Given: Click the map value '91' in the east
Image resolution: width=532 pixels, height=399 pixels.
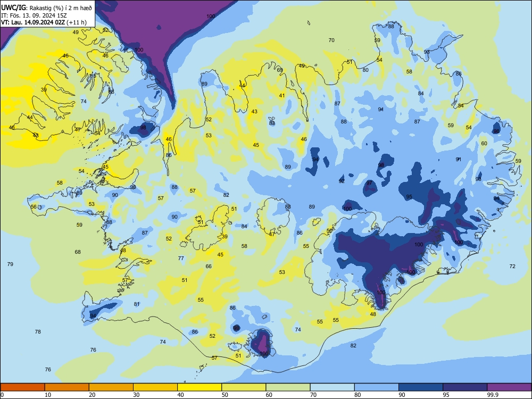Looking at the screenshot, I should (459, 159).
